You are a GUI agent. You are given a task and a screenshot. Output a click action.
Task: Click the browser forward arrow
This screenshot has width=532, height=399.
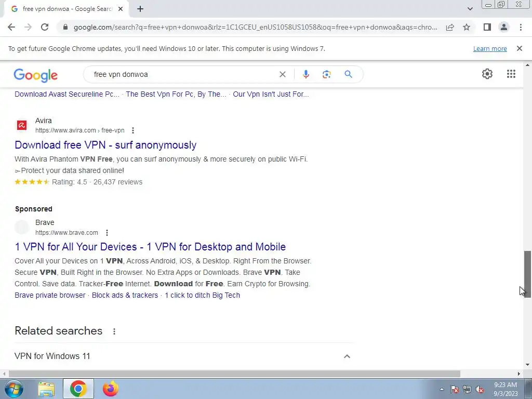coord(28,27)
